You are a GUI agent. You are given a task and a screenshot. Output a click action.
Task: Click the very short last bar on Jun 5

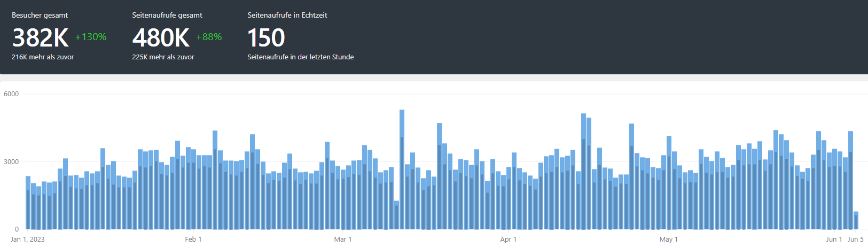(x=856, y=221)
